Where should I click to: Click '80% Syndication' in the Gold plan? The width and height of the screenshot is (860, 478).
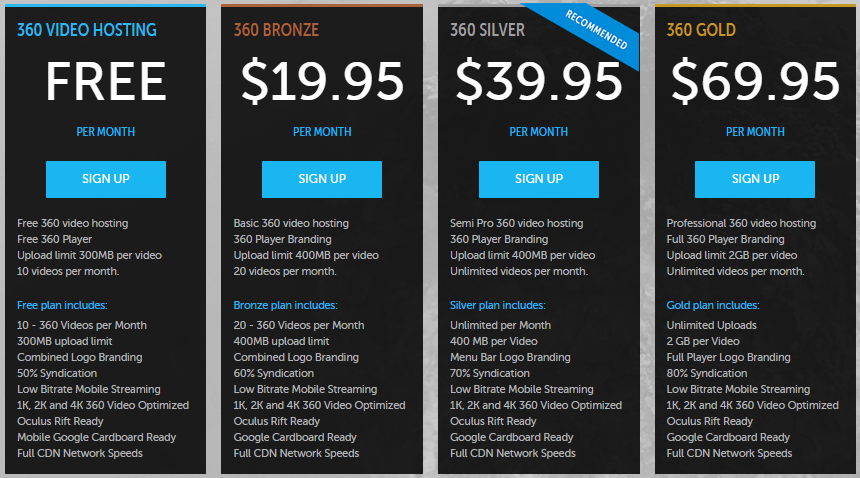(x=706, y=373)
